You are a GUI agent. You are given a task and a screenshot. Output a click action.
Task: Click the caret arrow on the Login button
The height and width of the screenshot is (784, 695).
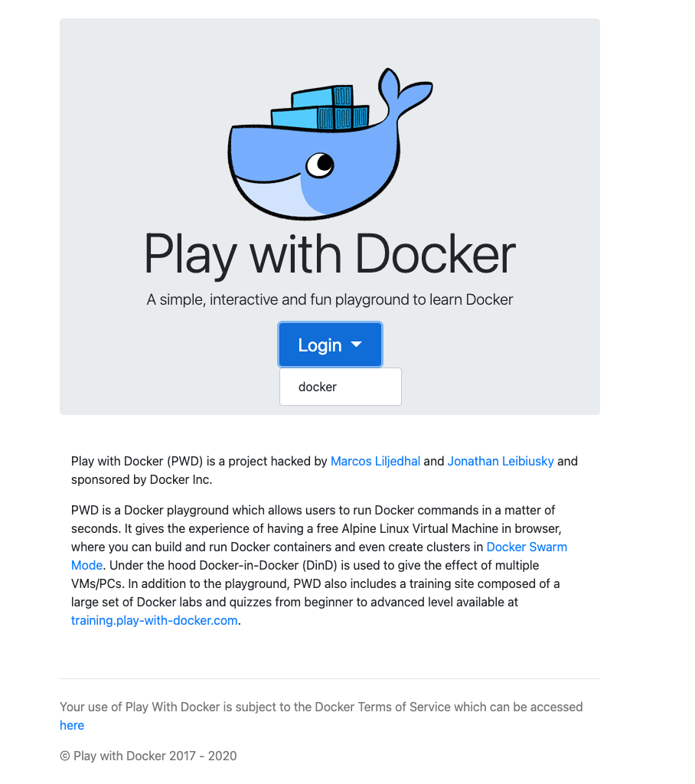click(x=356, y=345)
